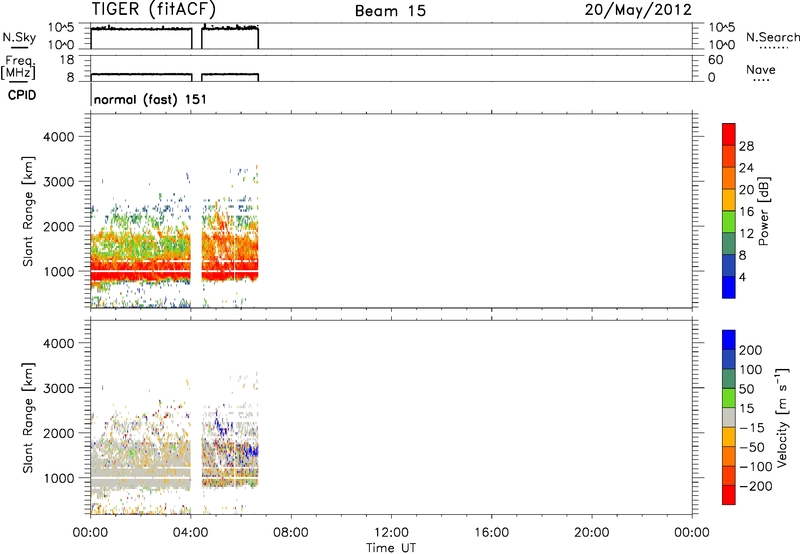Click the red bottom segment of velocity colorbar
Screen dimensions: 800x554
coord(729,495)
